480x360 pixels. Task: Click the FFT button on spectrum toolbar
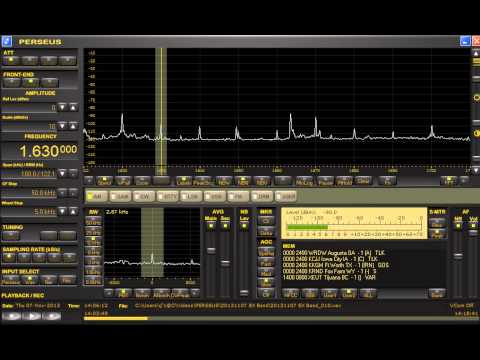coord(448,181)
